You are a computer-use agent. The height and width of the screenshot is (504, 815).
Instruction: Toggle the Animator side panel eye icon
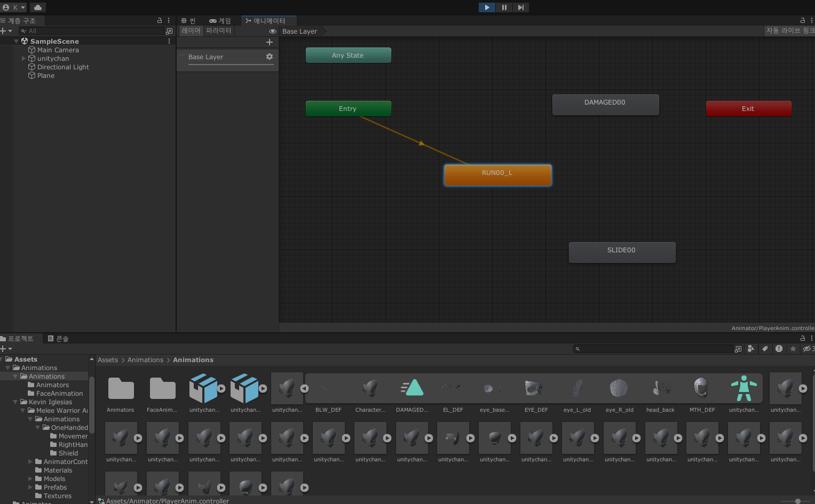tap(272, 31)
